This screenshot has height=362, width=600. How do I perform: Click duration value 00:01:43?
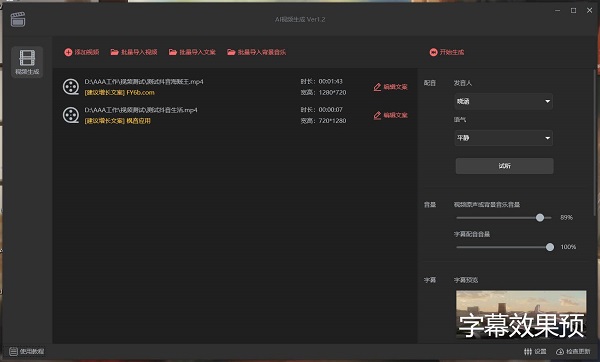(x=331, y=82)
